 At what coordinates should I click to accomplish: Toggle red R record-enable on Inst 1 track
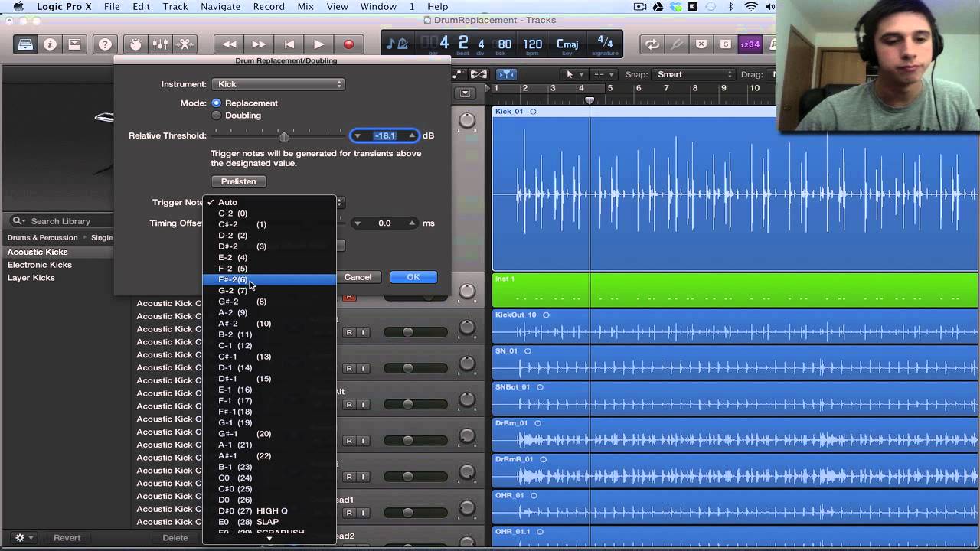pos(349,296)
